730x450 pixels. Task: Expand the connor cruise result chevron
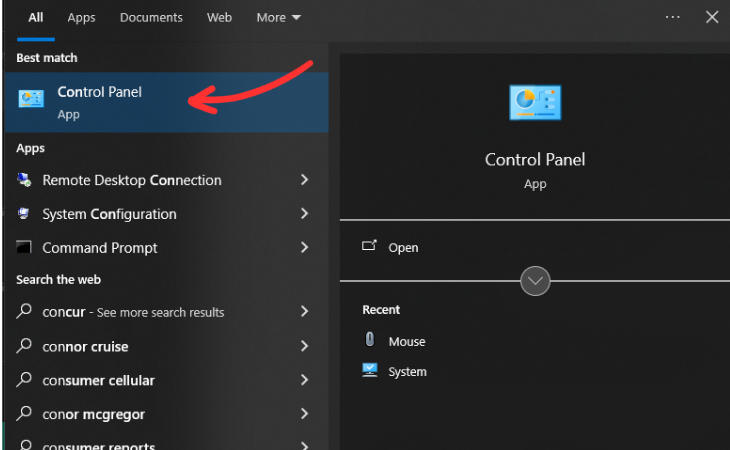304,346
